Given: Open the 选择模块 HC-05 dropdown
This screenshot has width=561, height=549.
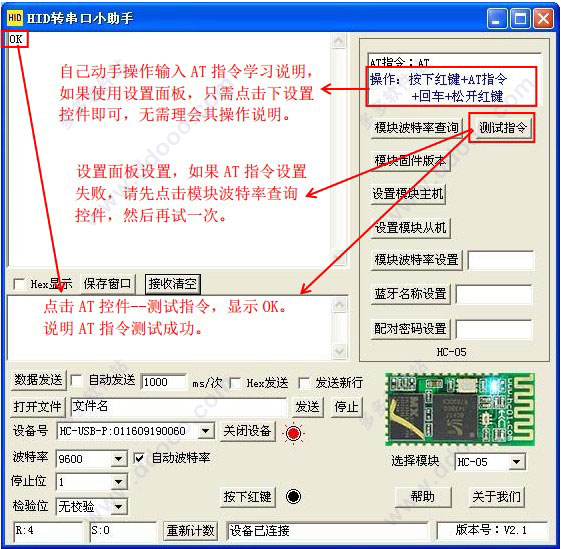Looking at the screenshot, I should (x=516, y=462).
